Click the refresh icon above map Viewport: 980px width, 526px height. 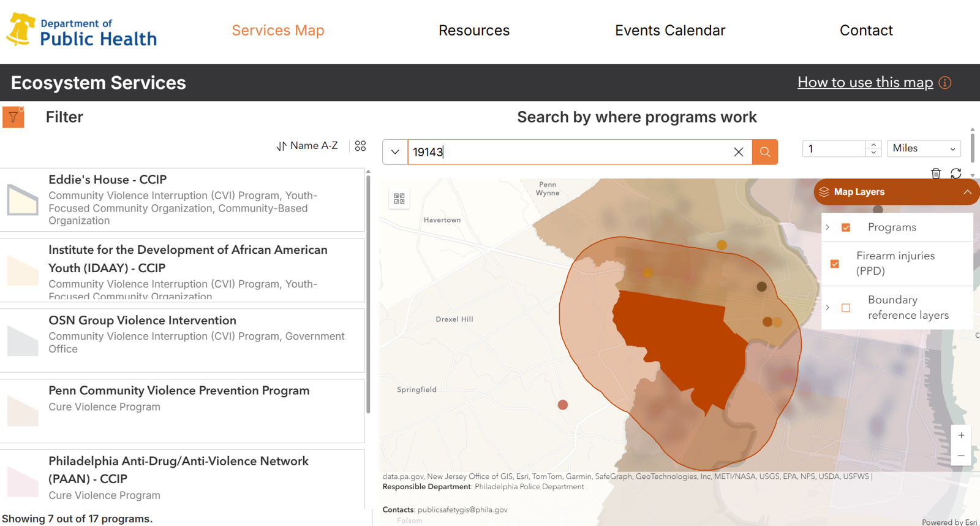click(x=956, y=173)
